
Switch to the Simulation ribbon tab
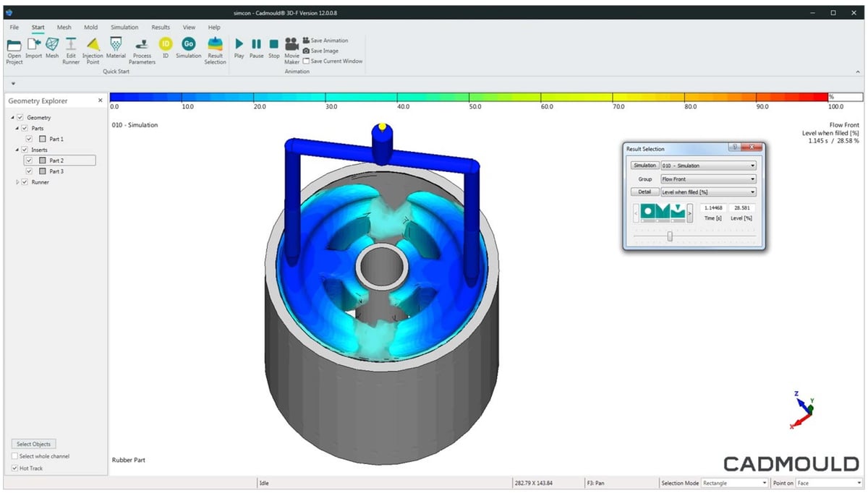click(x=124, y=27)
